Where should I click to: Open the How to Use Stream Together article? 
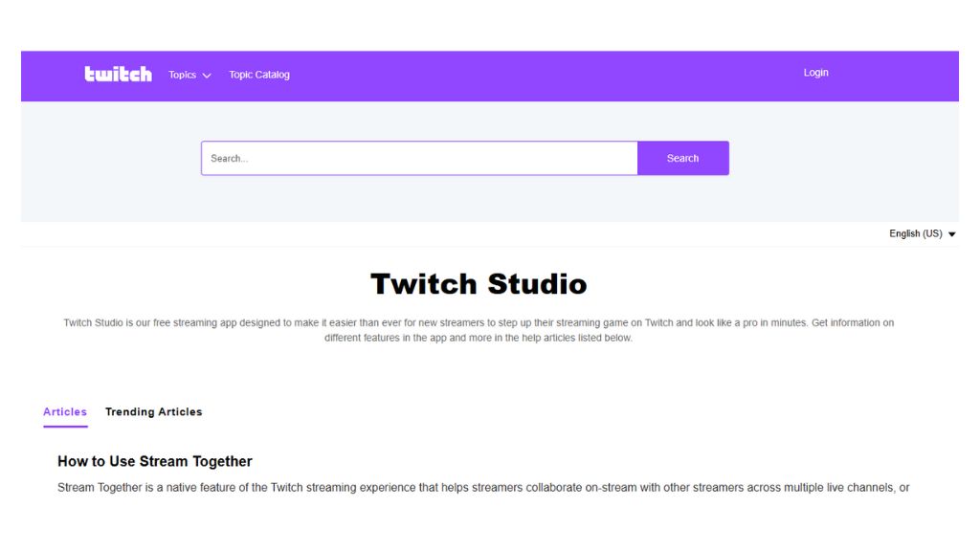pyautogui.click(x=155, y=461)
